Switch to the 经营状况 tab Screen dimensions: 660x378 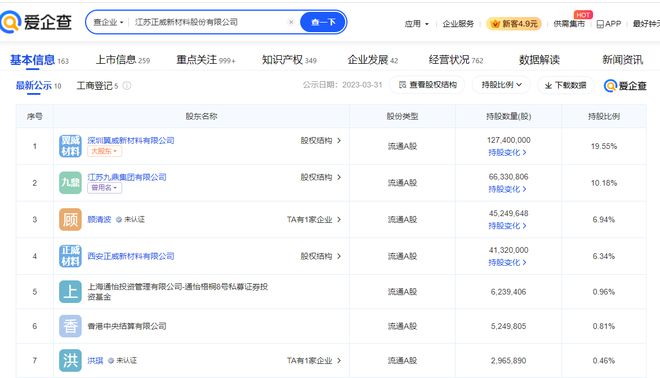(x=456, y=60)
